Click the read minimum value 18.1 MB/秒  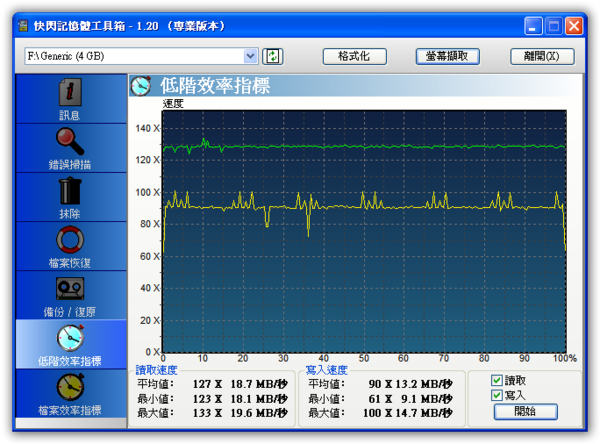click(259, 399)
